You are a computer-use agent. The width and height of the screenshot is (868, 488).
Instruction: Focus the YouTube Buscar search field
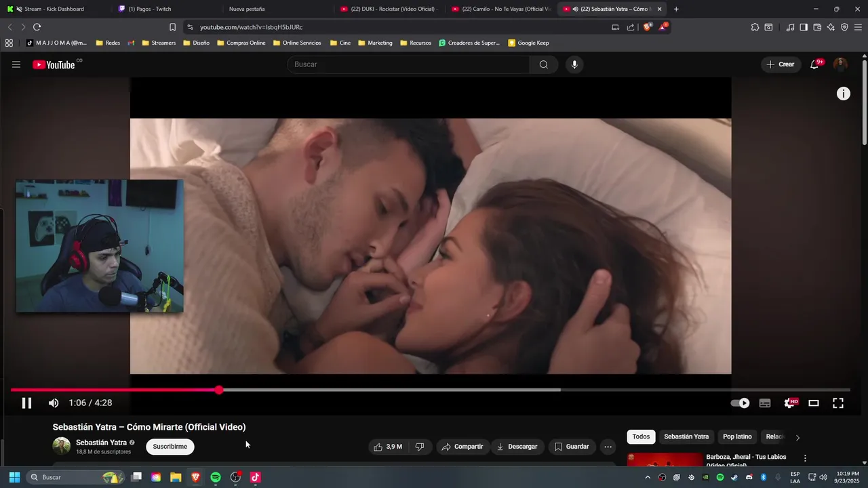[408, 64]
